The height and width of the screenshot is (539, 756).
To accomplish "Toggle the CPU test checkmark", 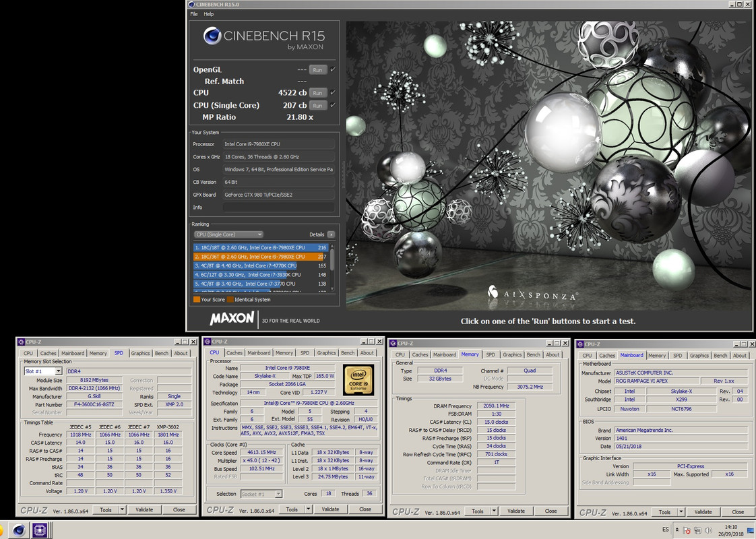I will (x=333, y=92).
